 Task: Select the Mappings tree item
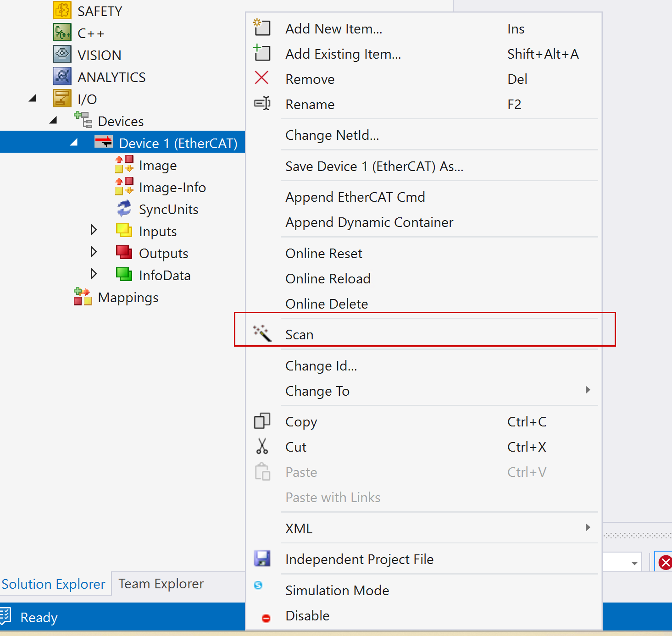pyautogui.click(x=128, y=298)
